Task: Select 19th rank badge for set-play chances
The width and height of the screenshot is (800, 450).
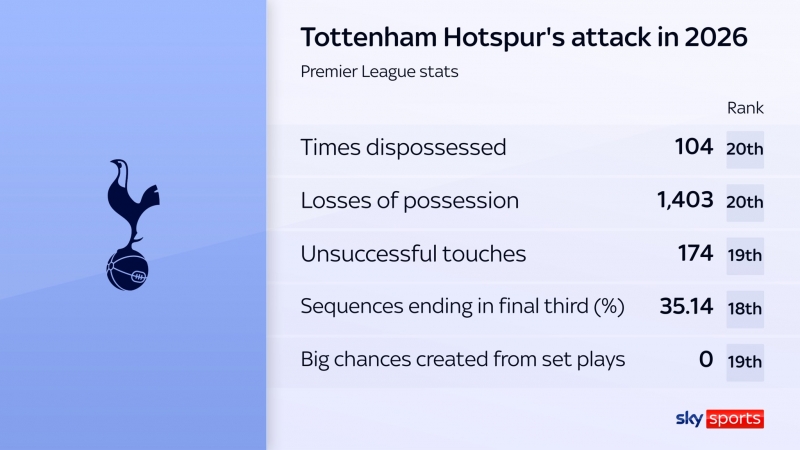Action: (745, 361)
